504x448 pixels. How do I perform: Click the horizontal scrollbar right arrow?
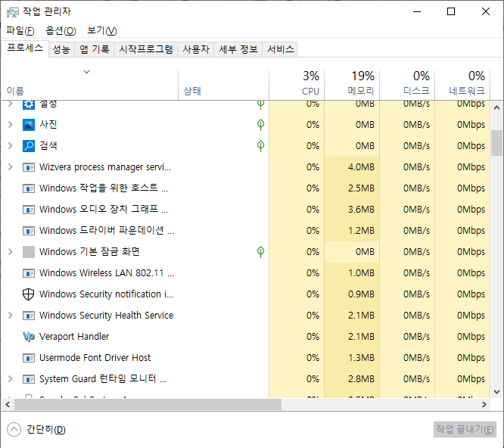pos(484,405)
